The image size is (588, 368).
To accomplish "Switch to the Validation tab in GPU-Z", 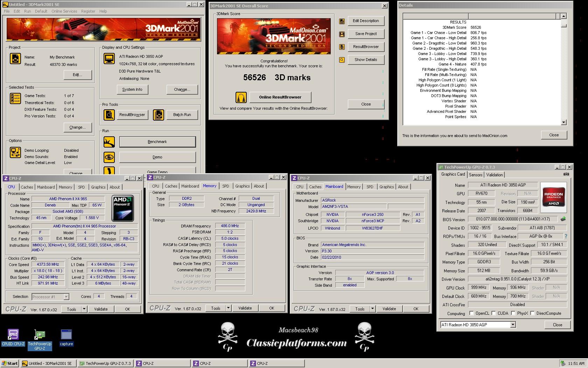I will tap(495, 175).
